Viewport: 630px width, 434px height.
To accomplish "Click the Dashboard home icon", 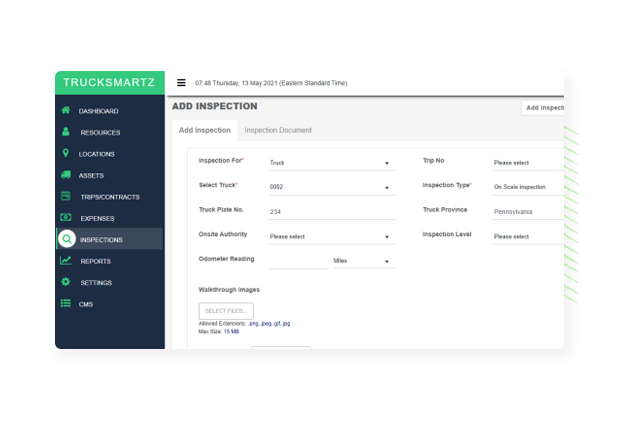I will 66,110.
